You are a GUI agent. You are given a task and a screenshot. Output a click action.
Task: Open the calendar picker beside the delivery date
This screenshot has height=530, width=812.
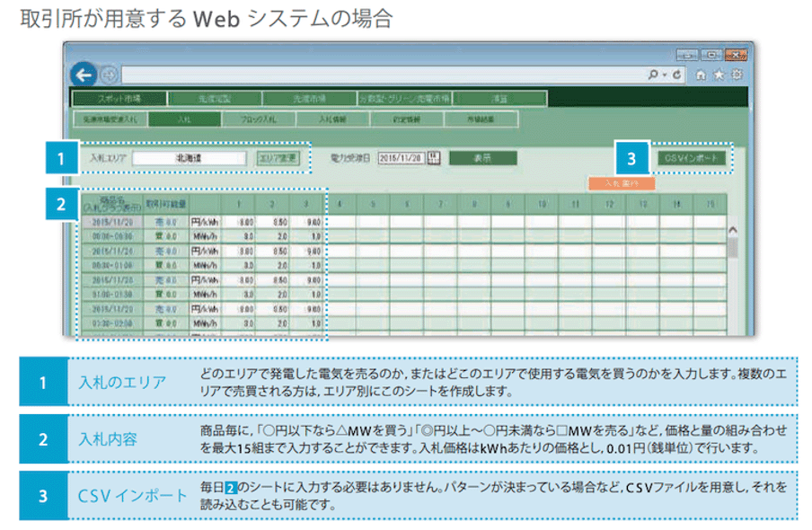tap(435, 157)
